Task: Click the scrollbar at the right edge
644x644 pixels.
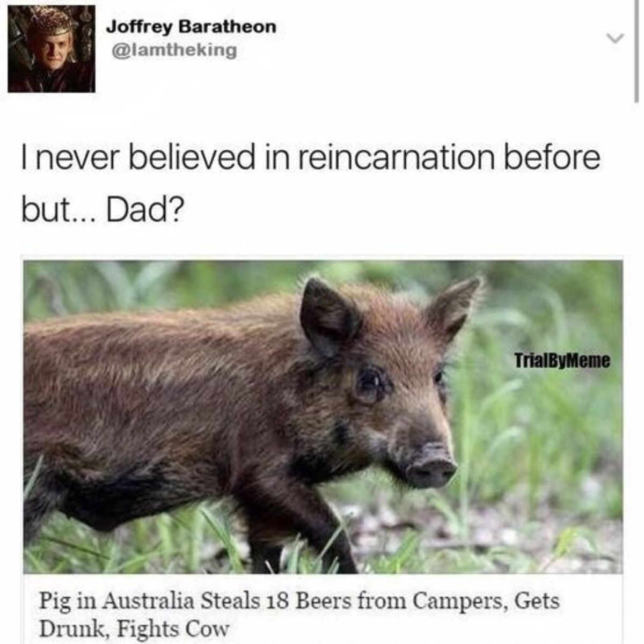Action: point(636,51)
